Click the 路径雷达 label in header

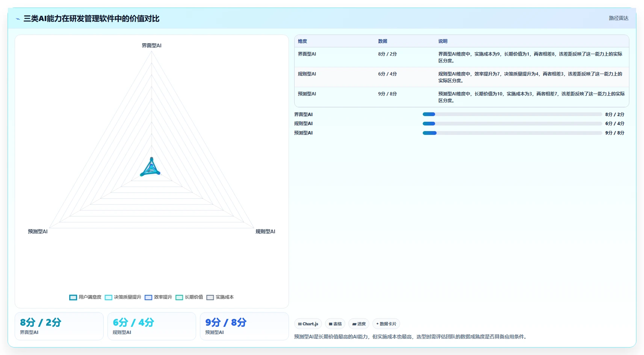click(618, 18)
